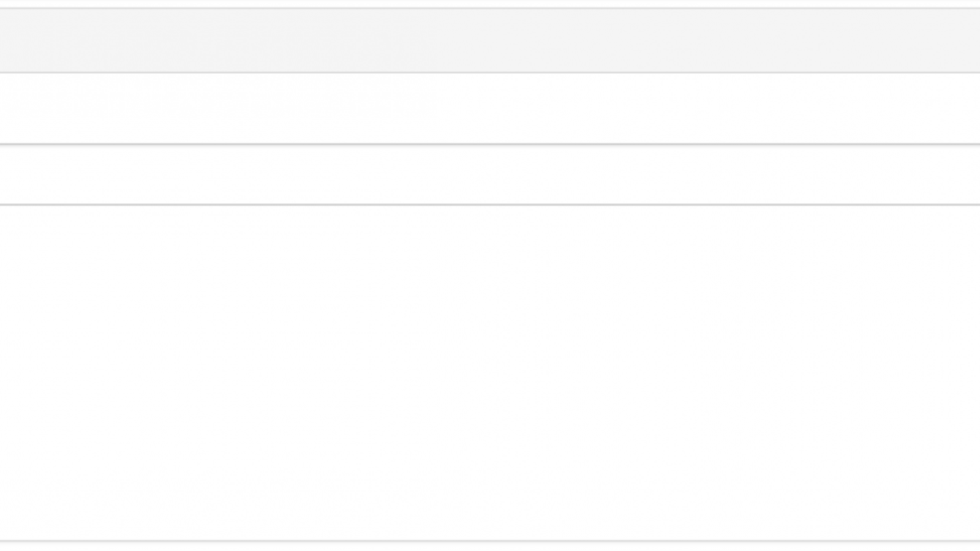Click the divider line under the gray header
This screenshot has height=551, width=980.
[490, 73]
